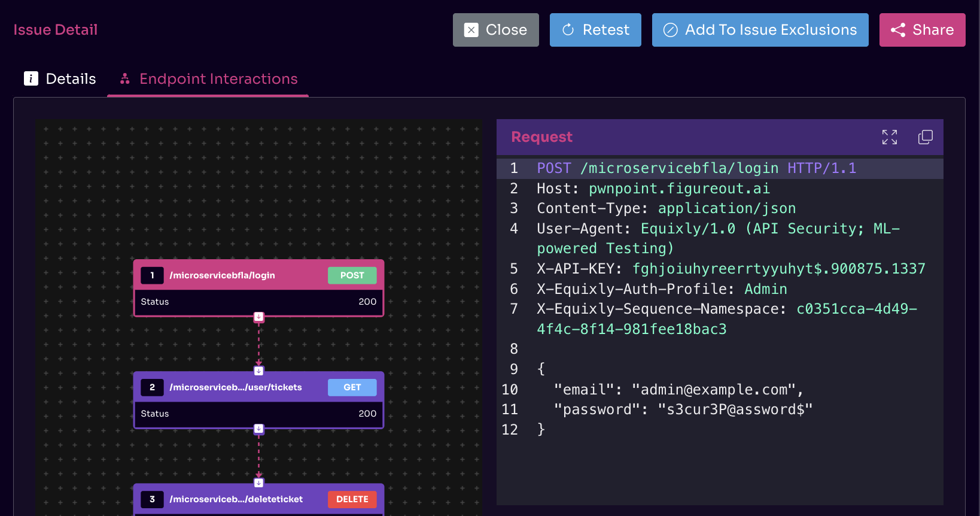Share this issue detail
Image resolution: width=980 pixels, height=516 pixels.
922,30
